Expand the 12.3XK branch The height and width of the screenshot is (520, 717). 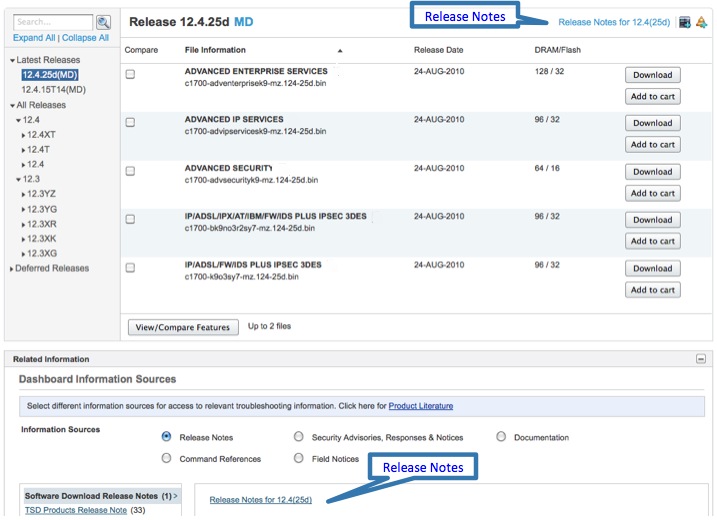coord(23,239)
